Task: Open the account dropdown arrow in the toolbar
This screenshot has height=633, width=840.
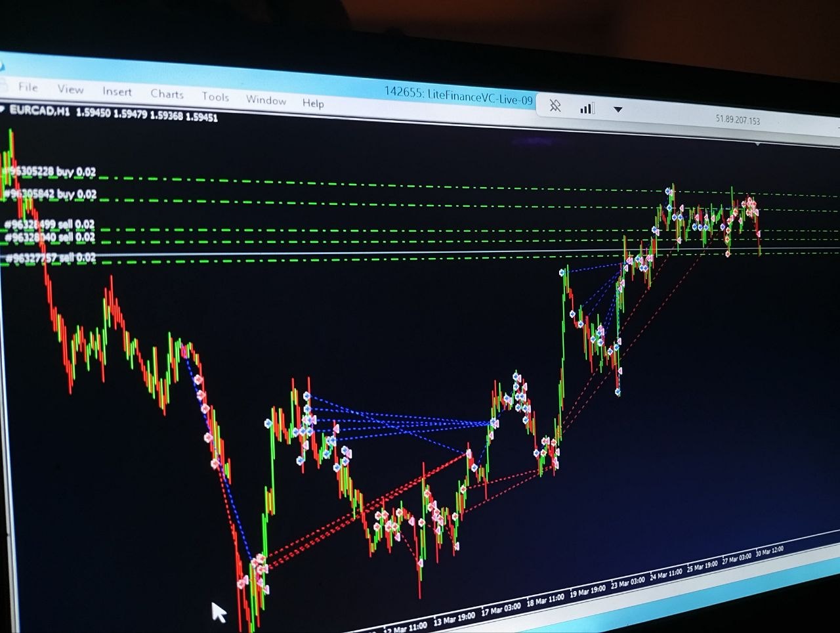Action: coord(617,107)
